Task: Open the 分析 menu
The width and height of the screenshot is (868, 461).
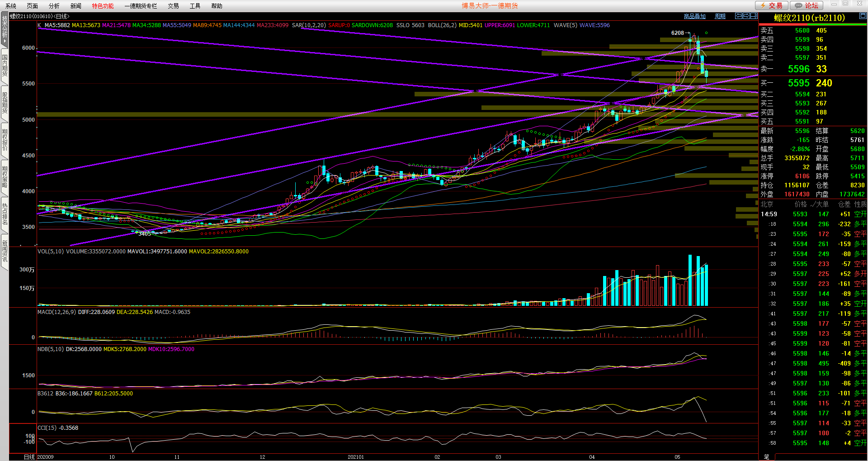Action: pyautogui.click(x=54, y=6)
